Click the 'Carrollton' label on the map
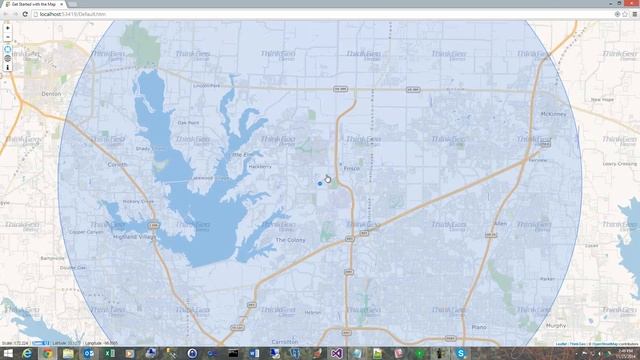Screen dimensions: 640x360 point(285,342)
